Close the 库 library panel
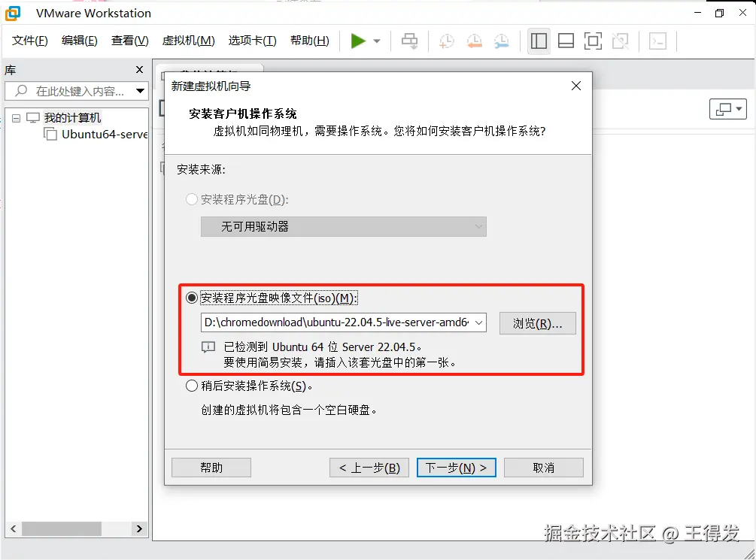 tap(140, 70)
